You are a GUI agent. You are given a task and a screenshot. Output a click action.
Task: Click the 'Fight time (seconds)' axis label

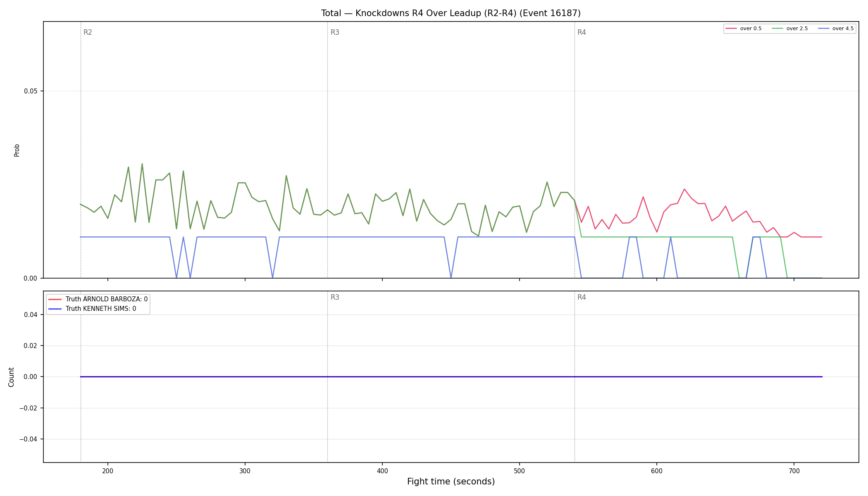pos(451,482)
